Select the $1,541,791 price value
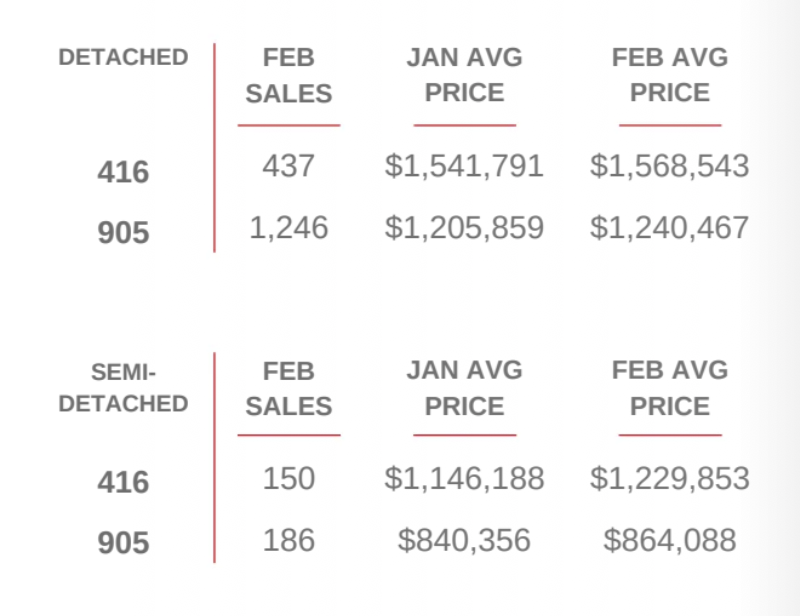The image size is (800, 616). tap(464, 166)
